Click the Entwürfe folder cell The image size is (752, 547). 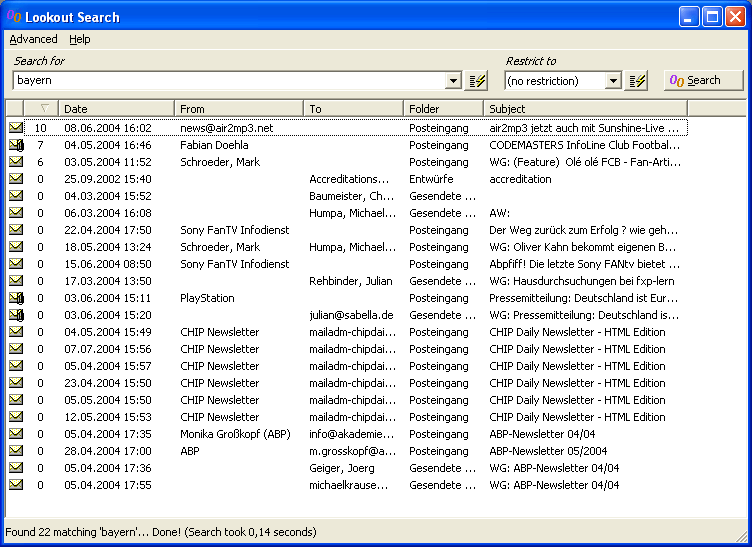(x=431, y=179)
